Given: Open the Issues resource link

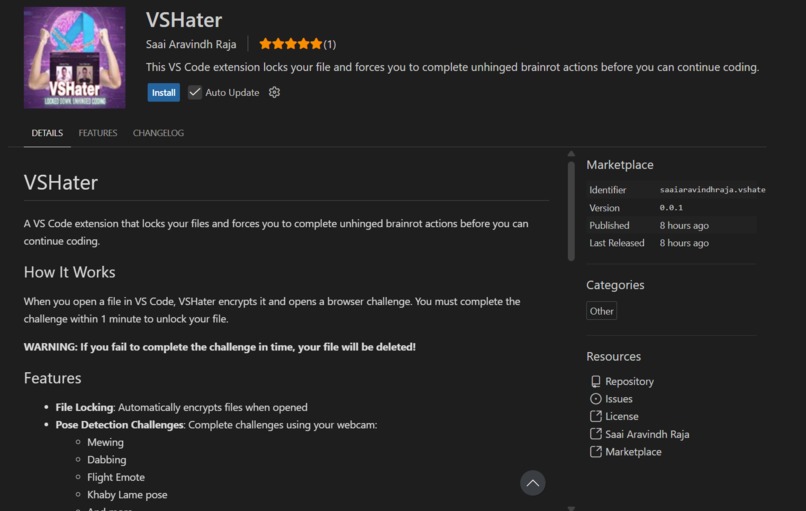Looking at the screenshot, I should pos(618,399).
